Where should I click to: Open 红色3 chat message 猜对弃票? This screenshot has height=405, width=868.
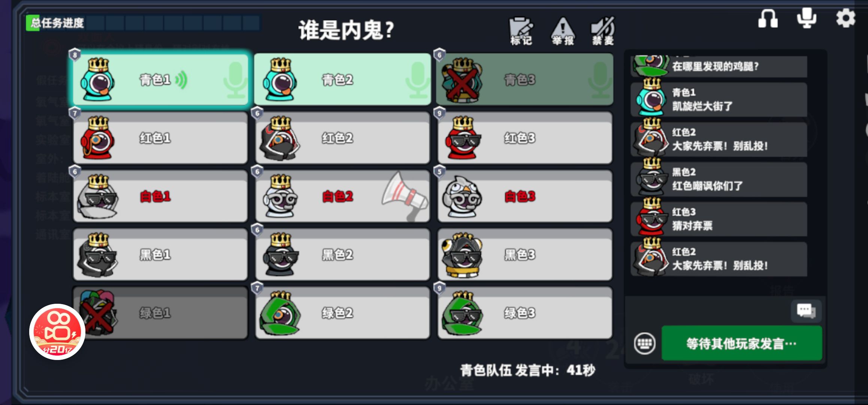719,219
